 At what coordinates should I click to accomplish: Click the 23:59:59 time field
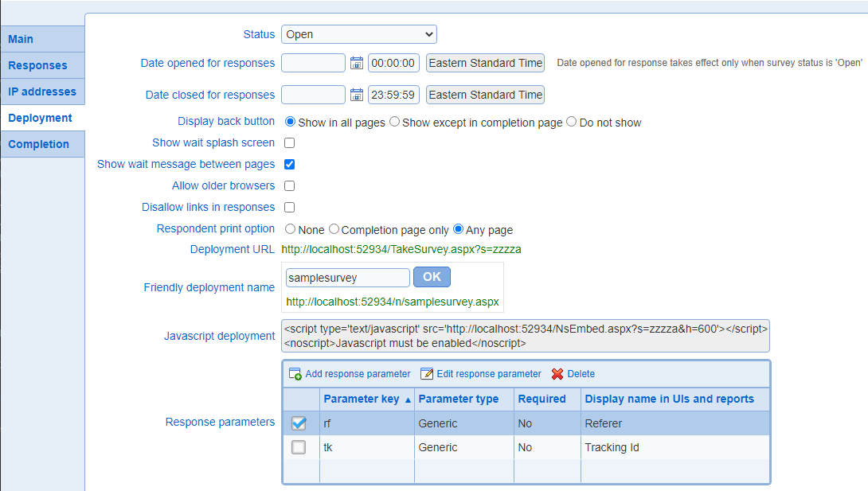click(x=393, y=95)
